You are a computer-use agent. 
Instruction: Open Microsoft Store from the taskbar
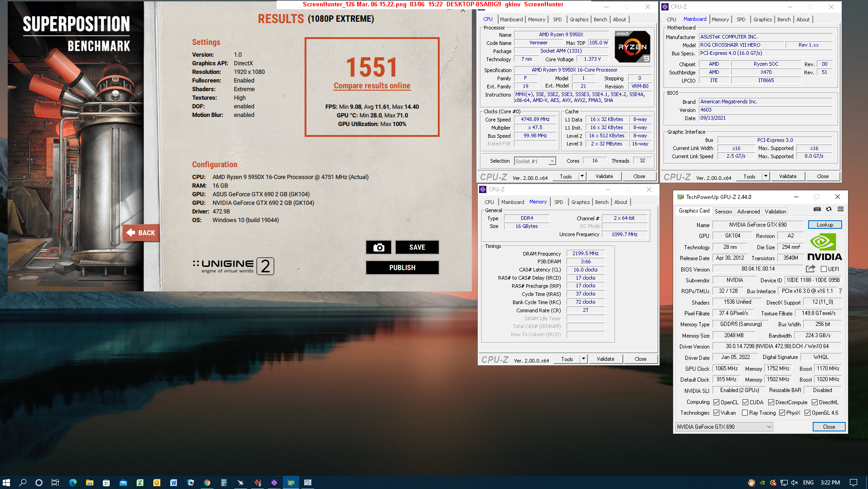pos(106,483)
